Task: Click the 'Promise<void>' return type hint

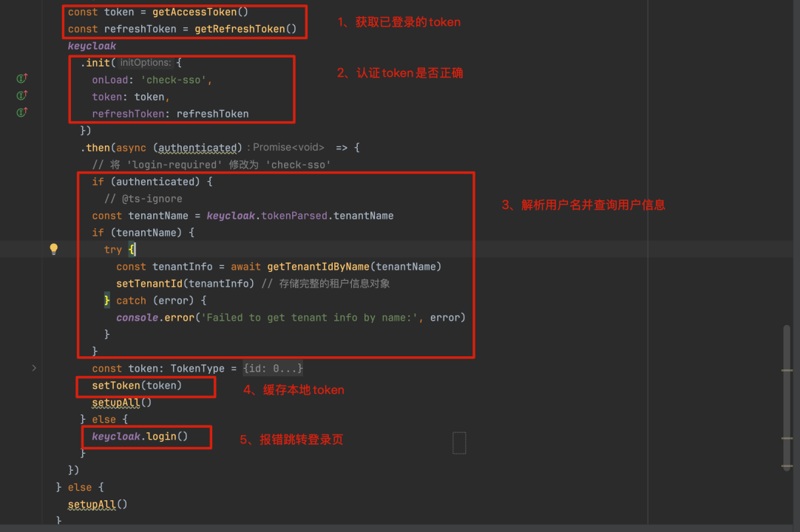Action: pyautogui.click(x=288, y=148)
